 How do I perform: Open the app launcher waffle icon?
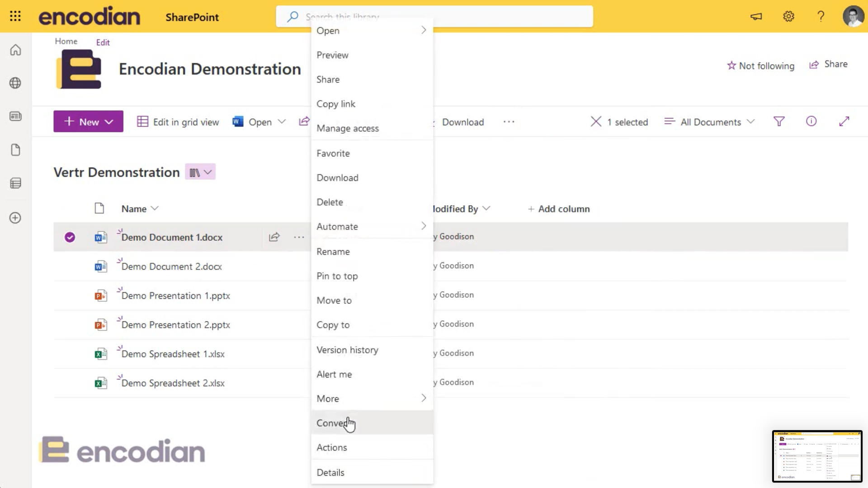pos(15,16)
